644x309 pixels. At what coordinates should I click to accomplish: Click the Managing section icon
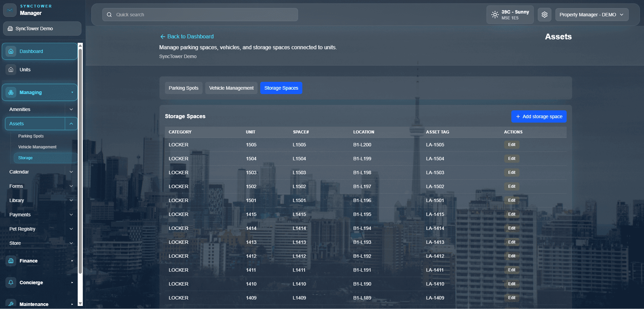point(11,92)
